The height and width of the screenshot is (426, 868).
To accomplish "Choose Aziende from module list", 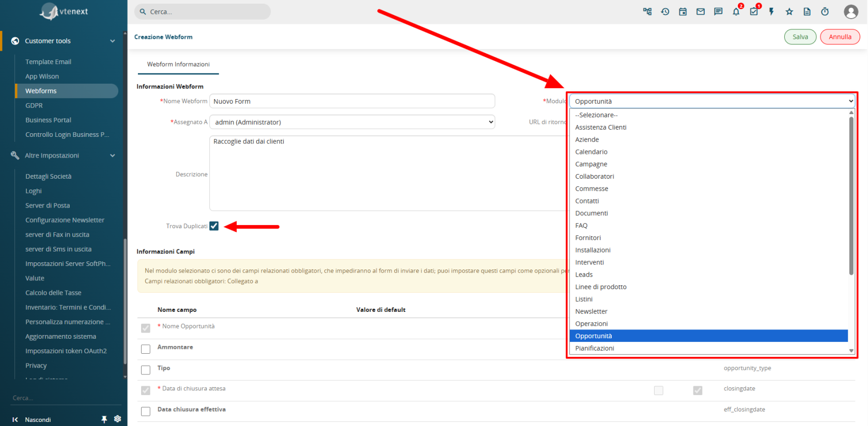I will click(708, 139).
